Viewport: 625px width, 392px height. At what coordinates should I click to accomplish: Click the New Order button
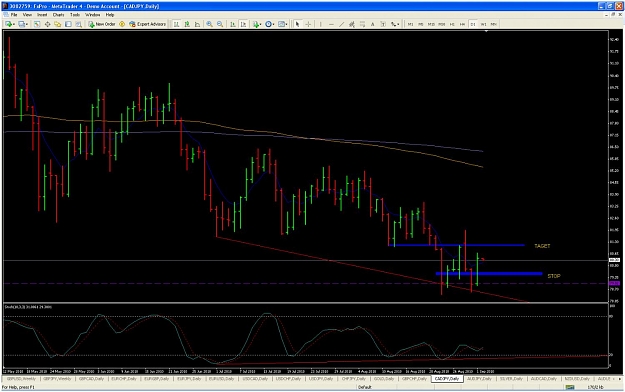pyautogui.click(x=102, y=24)
